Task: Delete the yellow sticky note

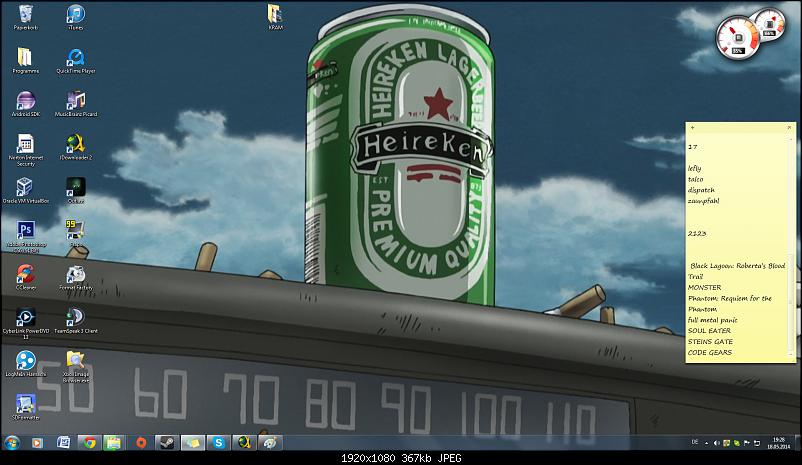Action: coord(789,127)
